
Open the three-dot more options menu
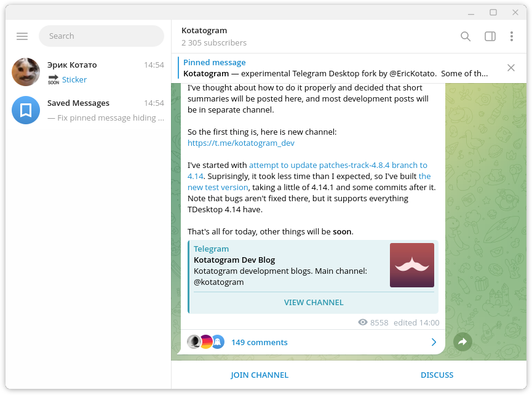pyautogui.click(x=511, y=36)
